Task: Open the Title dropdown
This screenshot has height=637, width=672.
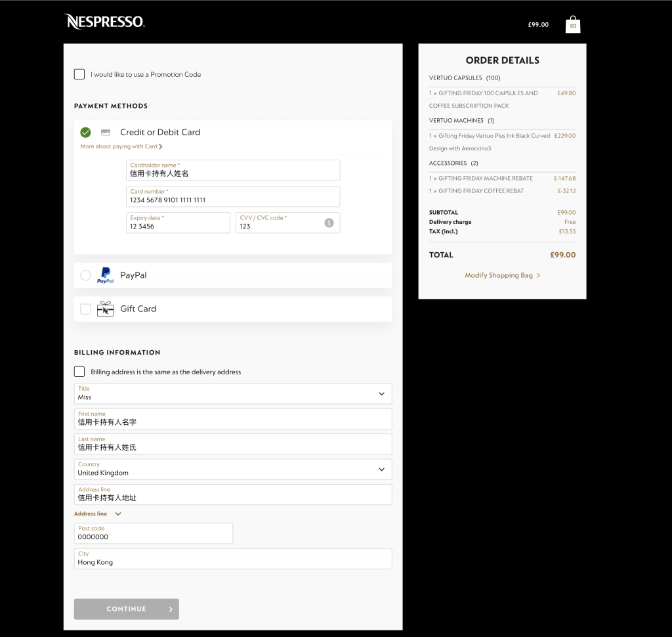Action: 233,393
